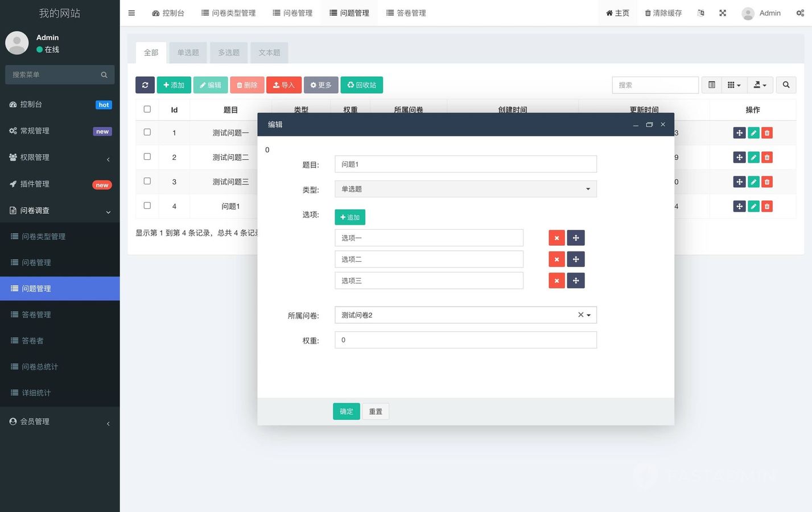Click the 追加 button to add an option
812x512 pixels.
(350, 217)
